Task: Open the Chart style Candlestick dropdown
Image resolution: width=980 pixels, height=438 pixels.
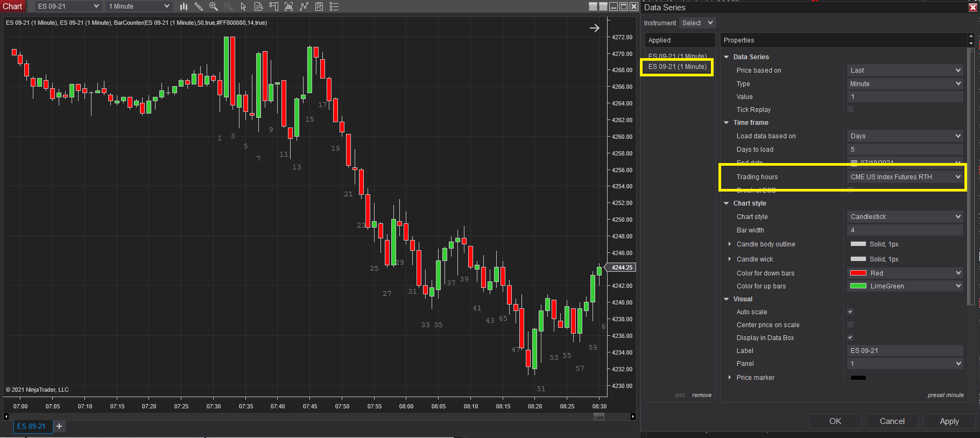Action: (x=905, y=216)
